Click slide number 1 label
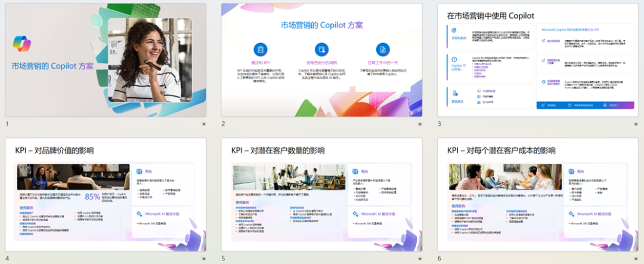The height and width of the screenshot is (264, 644). (7, 124)
